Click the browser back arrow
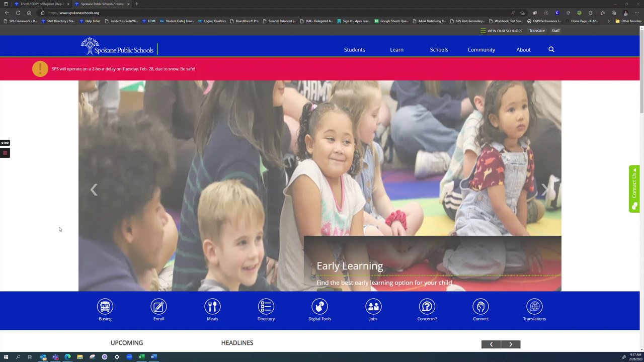Screen dimensions: 644x362 click(x=7, y=13)
